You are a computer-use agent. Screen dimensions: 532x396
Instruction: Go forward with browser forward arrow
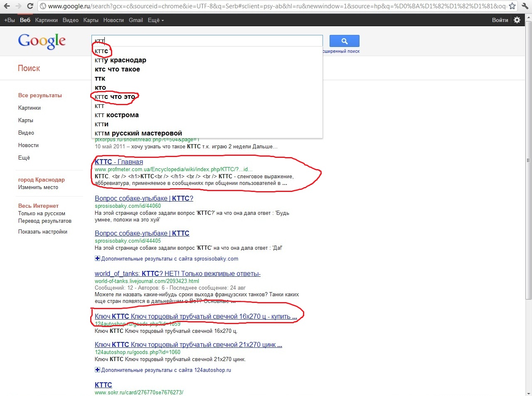[18, 6]
